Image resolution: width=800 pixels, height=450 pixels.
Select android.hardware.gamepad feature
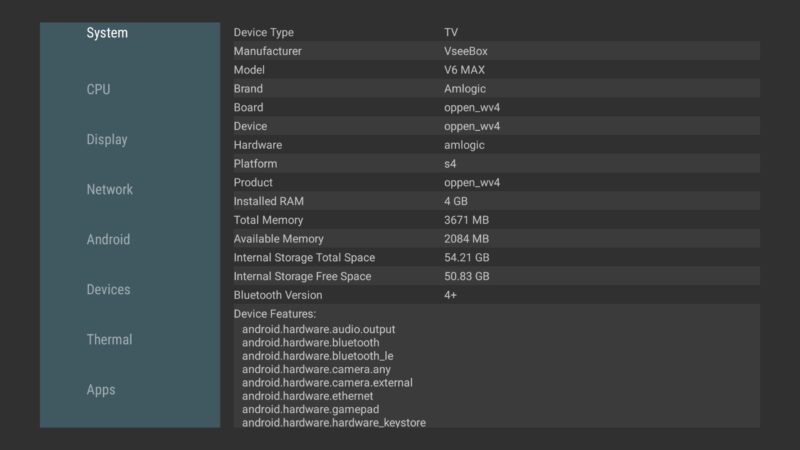[x=310, y=409]
